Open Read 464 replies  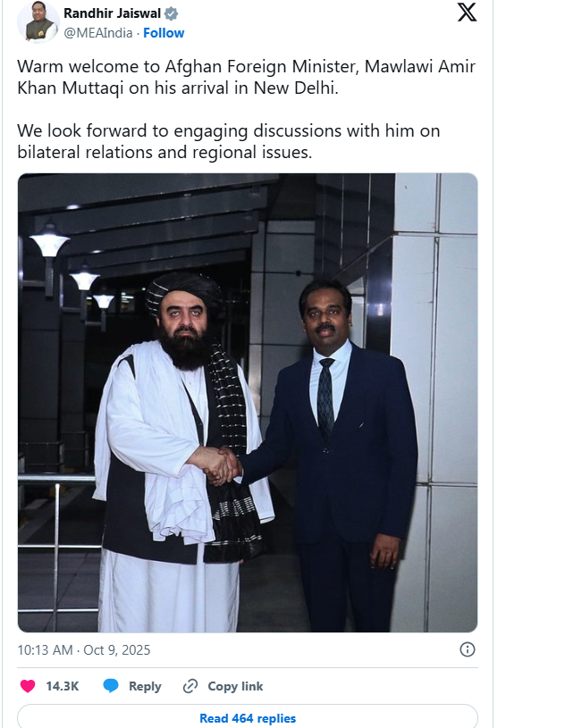[248, 718]
